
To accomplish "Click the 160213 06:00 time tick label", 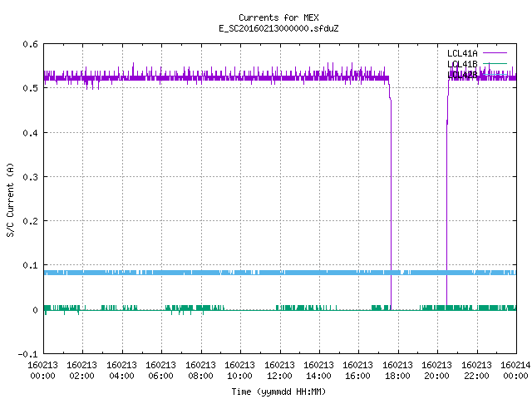I will (160, 370).
